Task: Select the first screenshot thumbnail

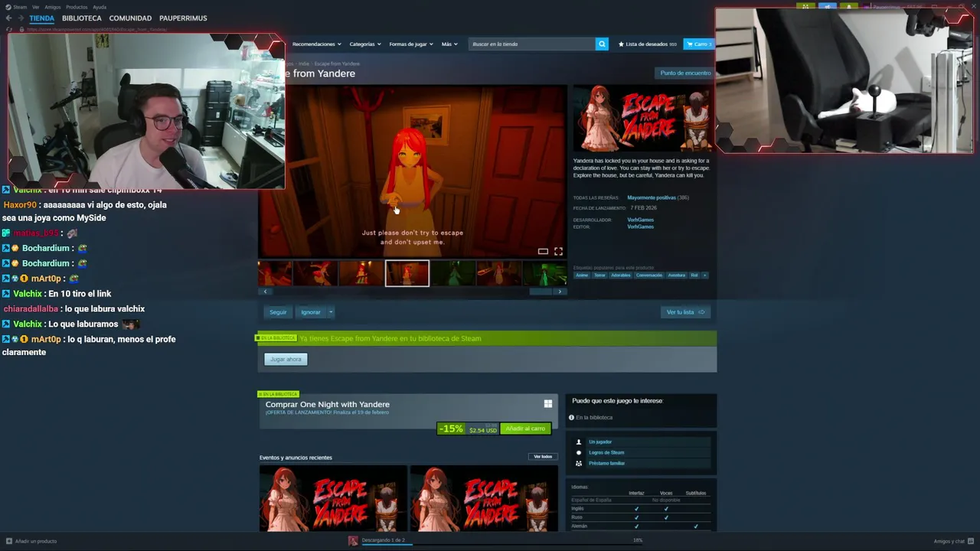Action: point(275,273)
